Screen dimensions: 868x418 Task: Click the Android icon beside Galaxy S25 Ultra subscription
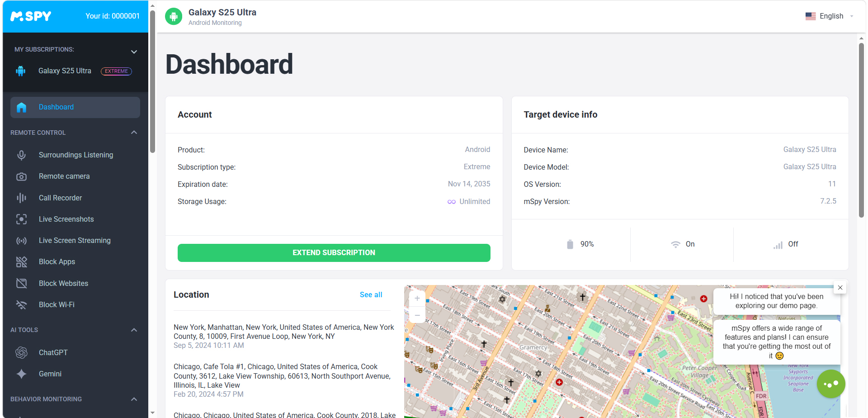click(x=21, y=71)
